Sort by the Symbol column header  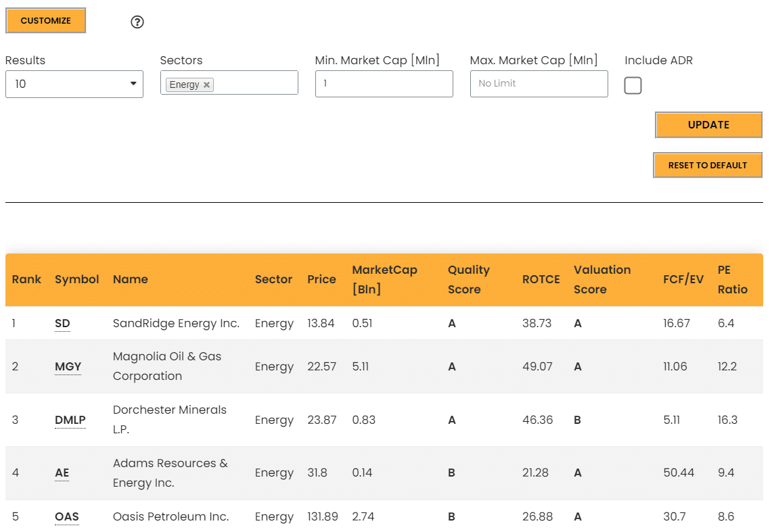[77, 280]
